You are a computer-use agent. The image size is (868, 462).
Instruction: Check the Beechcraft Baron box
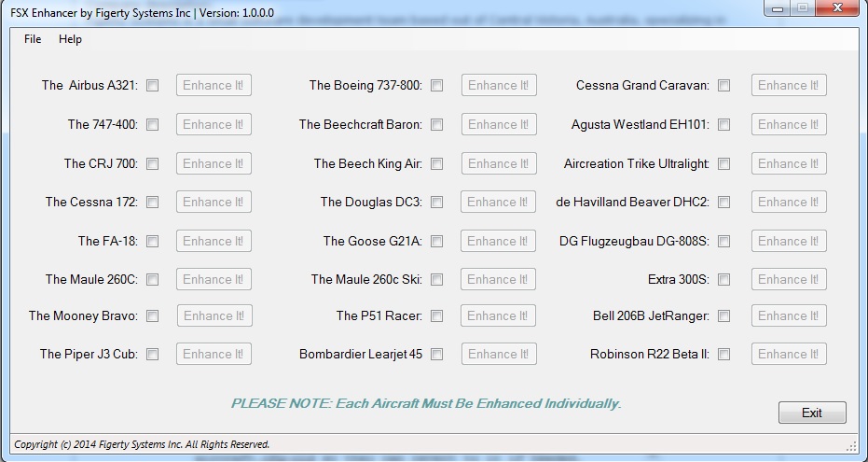pyautogui.click(x=436, y=125)
